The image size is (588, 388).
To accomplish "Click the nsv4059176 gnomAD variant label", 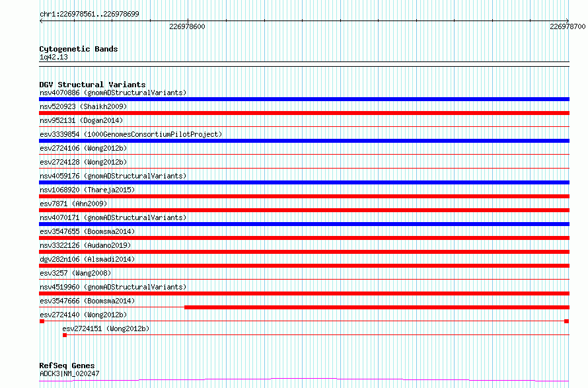I will click(113, 176).
